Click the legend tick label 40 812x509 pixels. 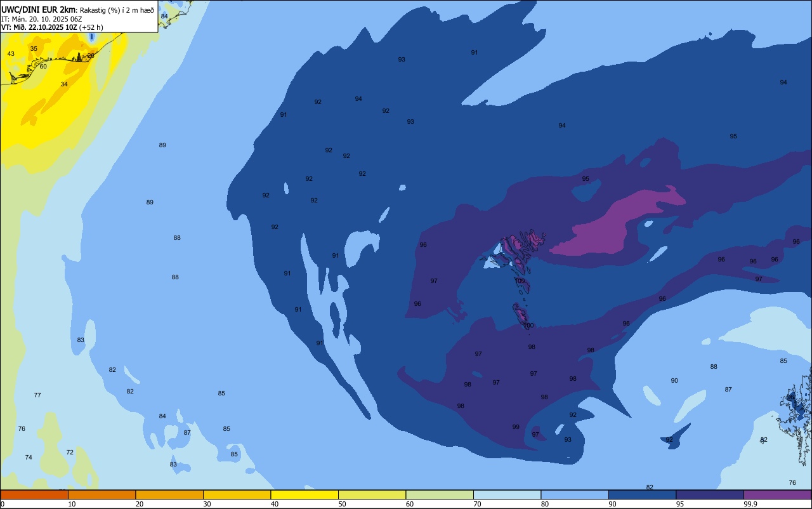[x=274, y=504]
